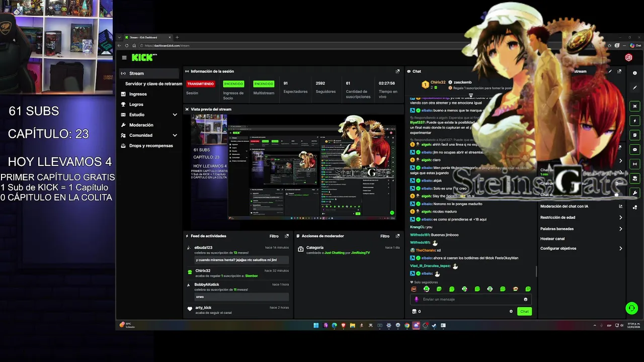This screenshot has height=362, width=644.
Task: Click the gift counter icon below chat
Action: coord(414,311)
